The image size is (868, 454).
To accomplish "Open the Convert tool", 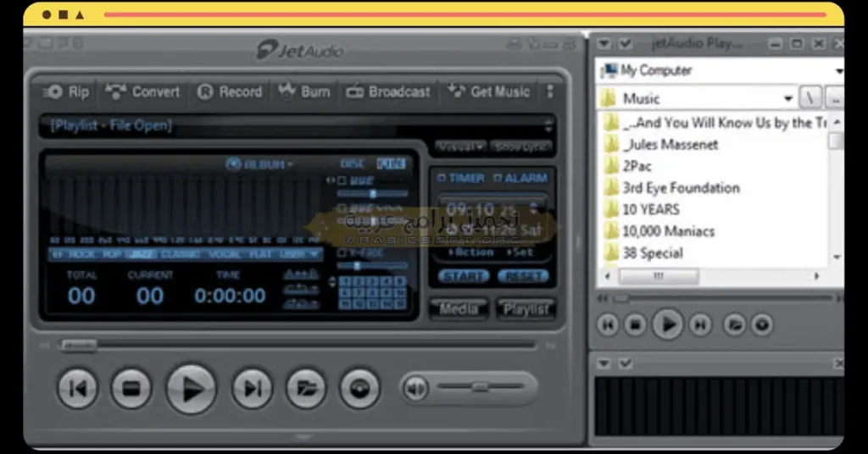I will tap(142, 91).
